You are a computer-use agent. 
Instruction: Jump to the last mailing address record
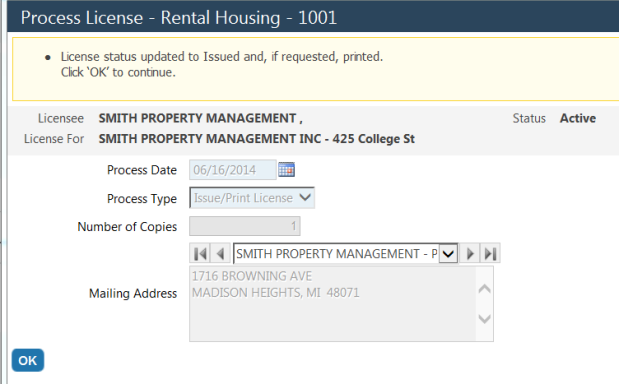[x=490, y=253]
